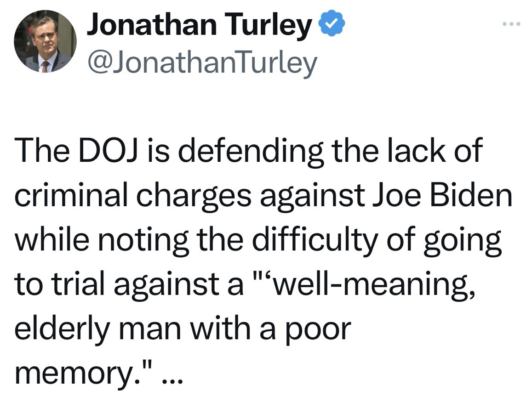Open the three-dot more options menu
Image resolution: width=532 pixels, height=408 pixels.
(511, 24)
